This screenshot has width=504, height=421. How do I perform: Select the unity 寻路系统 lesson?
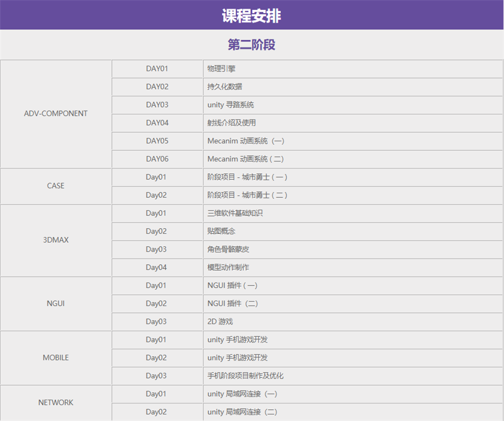pos(230,105)
